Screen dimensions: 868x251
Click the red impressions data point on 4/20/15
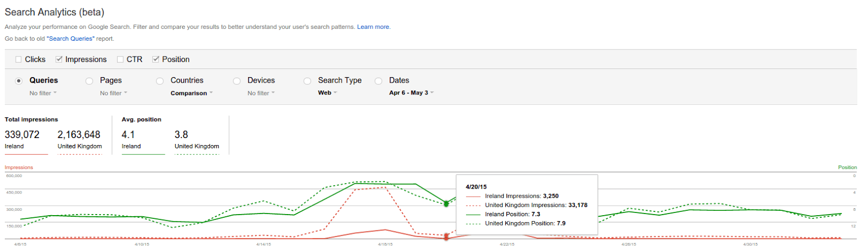click(446, 237)
